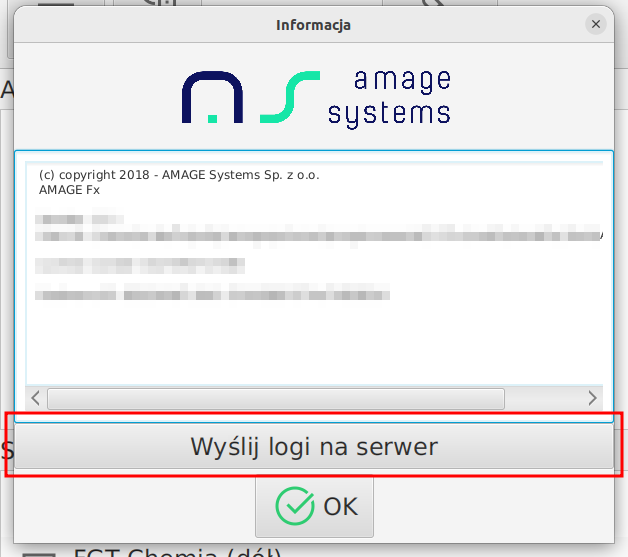Click the fourth blurred text line
Viewport: 628px width, 557px height.
tap(212, 294)
